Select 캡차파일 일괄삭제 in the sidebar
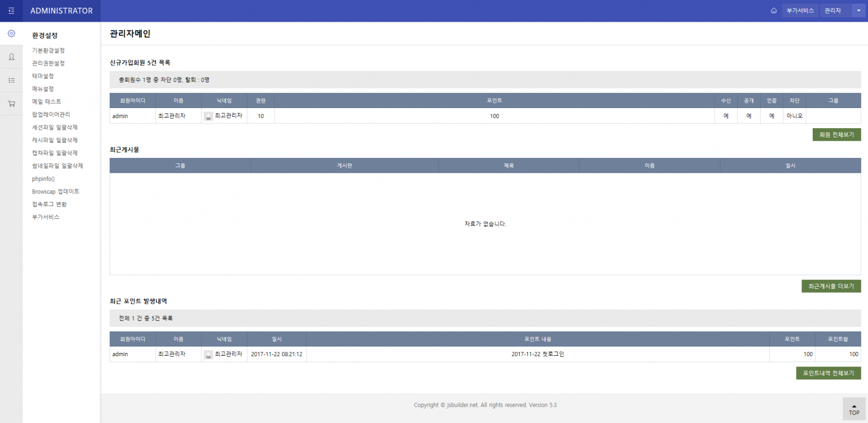This screenshot has width=868, height=423. (x=55, y=153)
